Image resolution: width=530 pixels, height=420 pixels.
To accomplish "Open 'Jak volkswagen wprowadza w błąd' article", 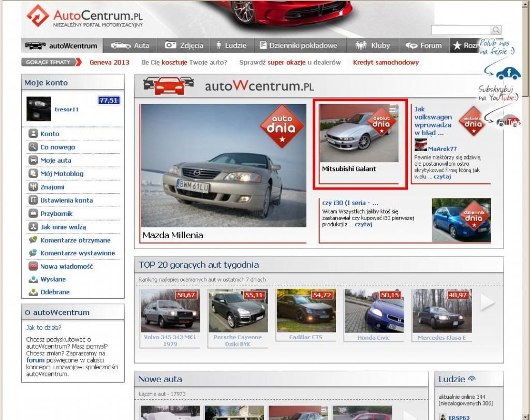I will coord(433,121).
